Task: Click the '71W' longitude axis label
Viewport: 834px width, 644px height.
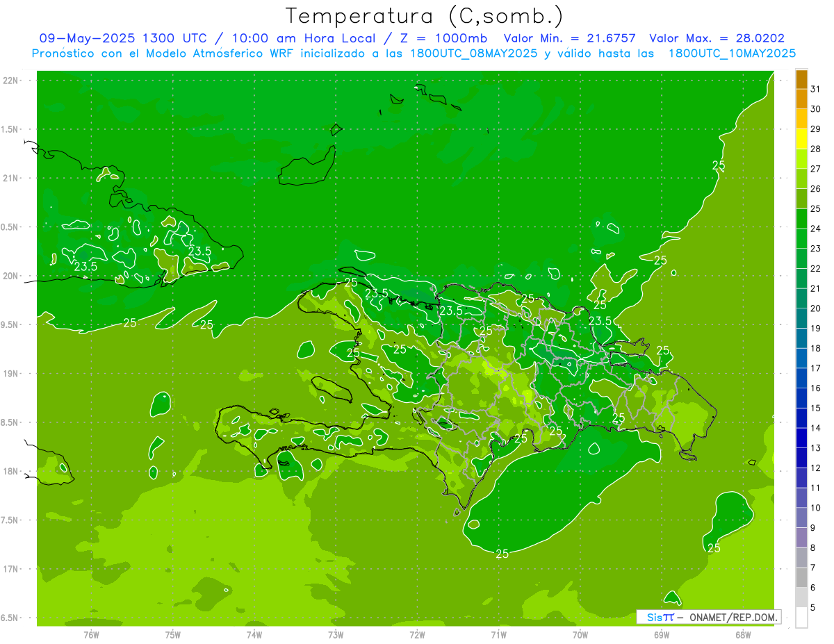Action: [x=498, y=636]
